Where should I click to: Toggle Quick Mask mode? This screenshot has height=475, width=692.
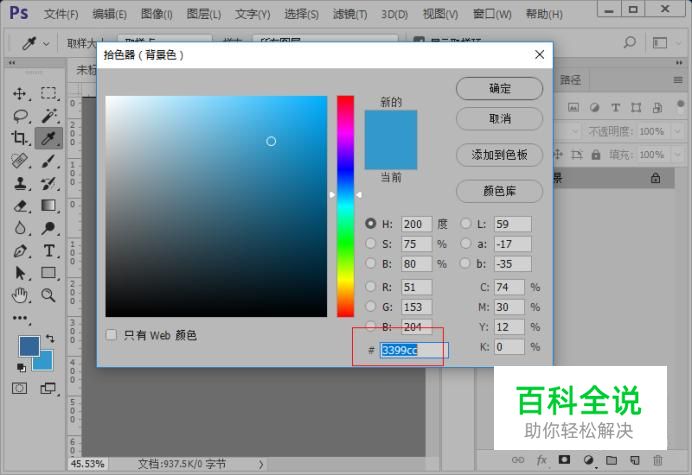19,388
